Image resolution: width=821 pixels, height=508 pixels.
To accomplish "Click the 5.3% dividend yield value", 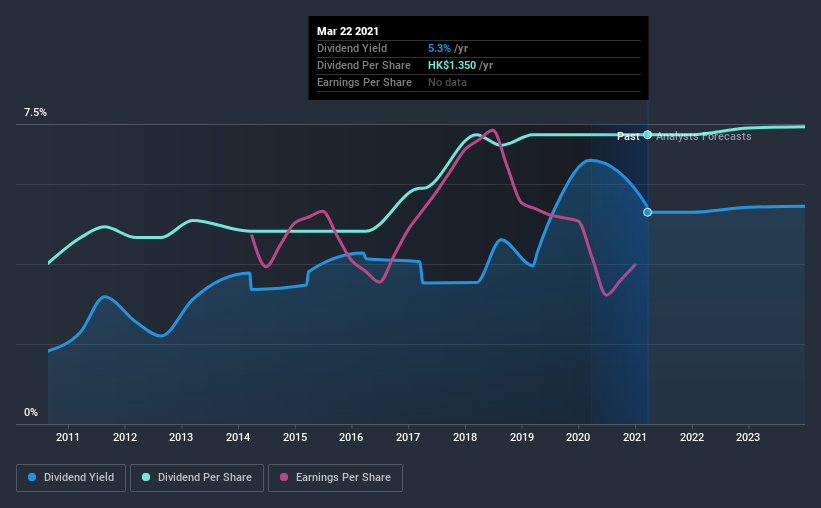I will coord(439,48).
